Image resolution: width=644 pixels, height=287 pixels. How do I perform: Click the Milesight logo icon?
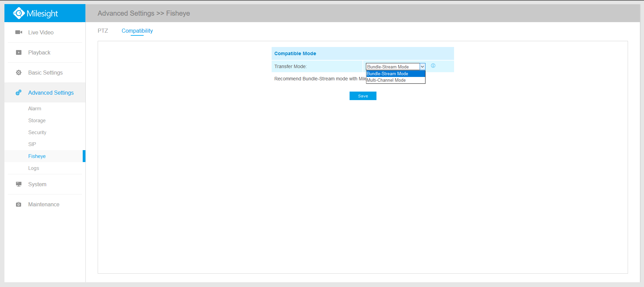[x=19, y=13]
